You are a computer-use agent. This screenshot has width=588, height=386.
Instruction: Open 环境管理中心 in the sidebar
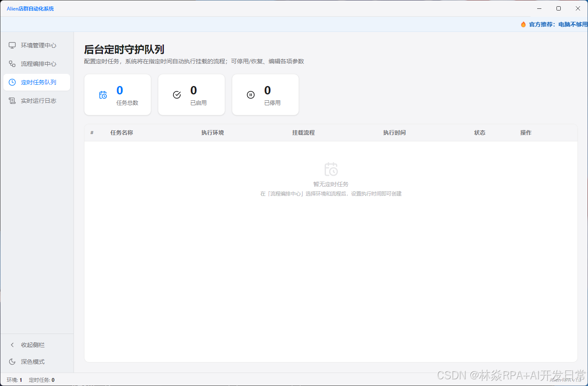(x=37, y=45)
